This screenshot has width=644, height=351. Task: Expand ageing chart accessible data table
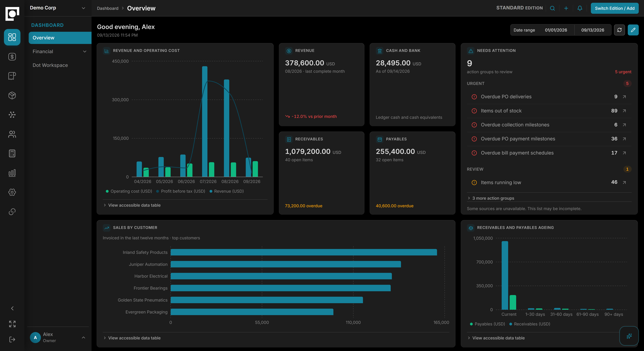[496, 338]
